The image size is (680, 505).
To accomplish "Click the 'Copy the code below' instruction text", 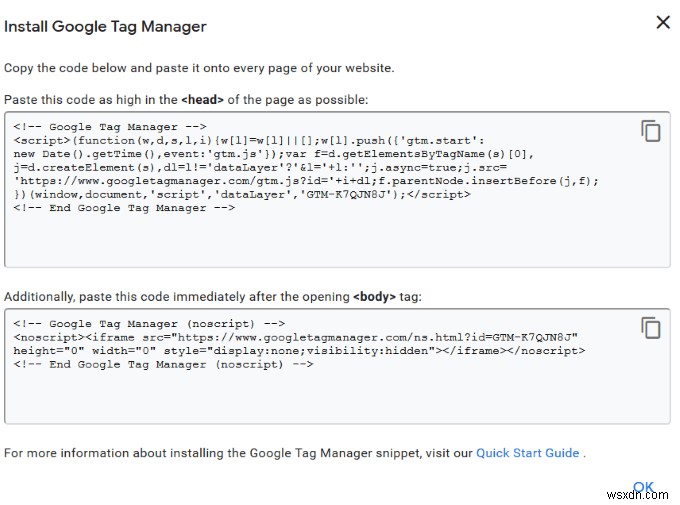I will 199,68.
